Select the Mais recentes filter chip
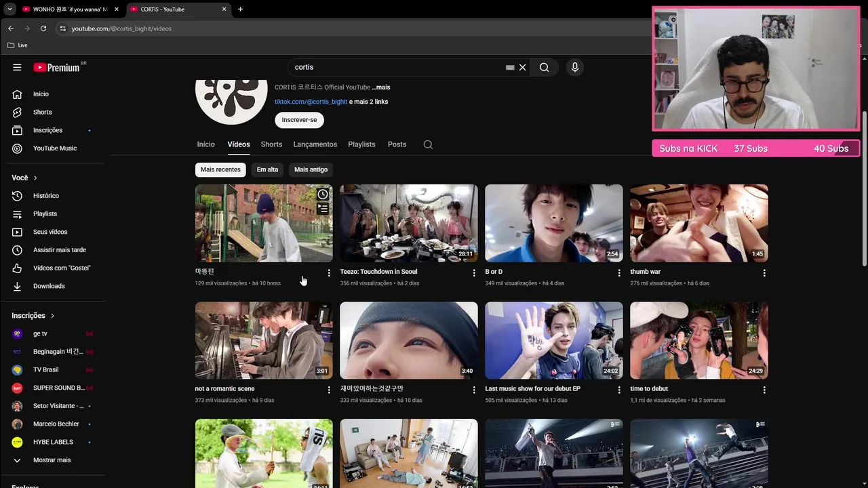The width and height of the screenshot is (868, 488). point(220,169)
